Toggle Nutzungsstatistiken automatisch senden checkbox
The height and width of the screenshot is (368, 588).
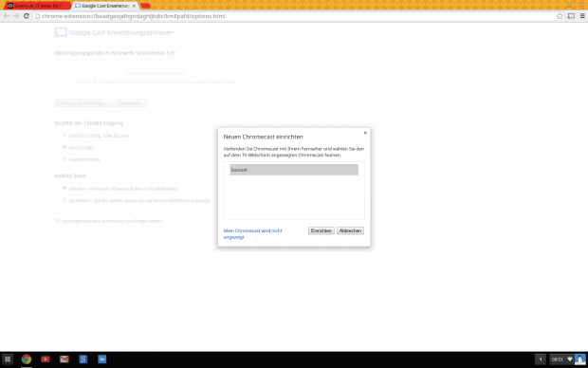pos(57,221)
